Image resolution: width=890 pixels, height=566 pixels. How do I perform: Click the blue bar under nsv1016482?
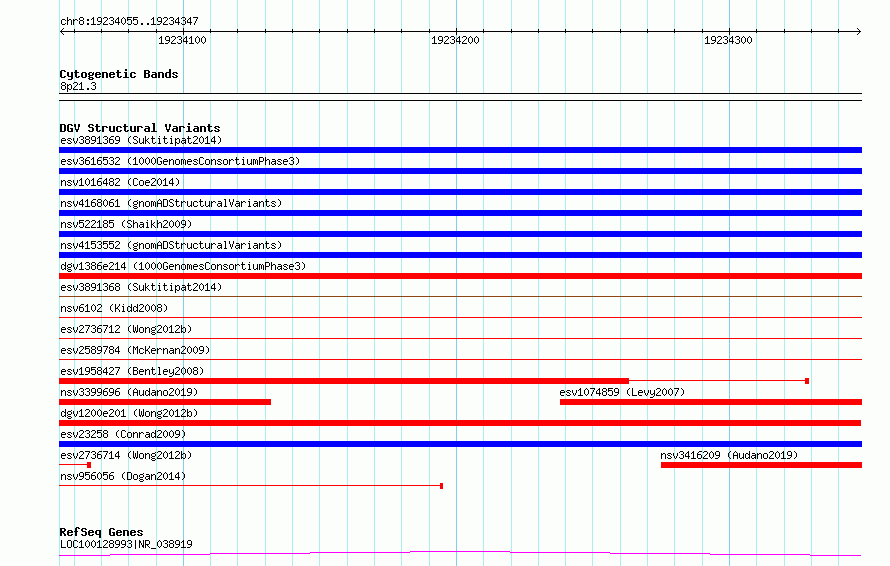click(460, 192)
